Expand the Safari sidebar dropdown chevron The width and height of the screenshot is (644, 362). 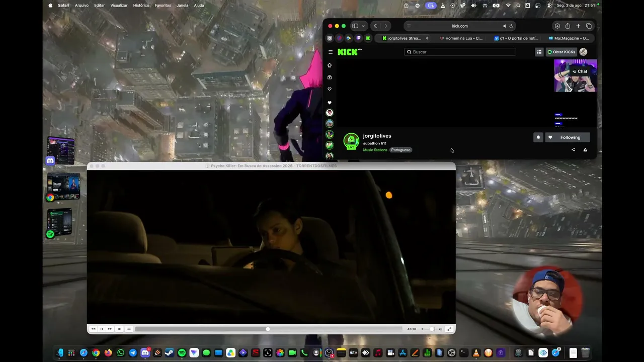tap(363, 26)
